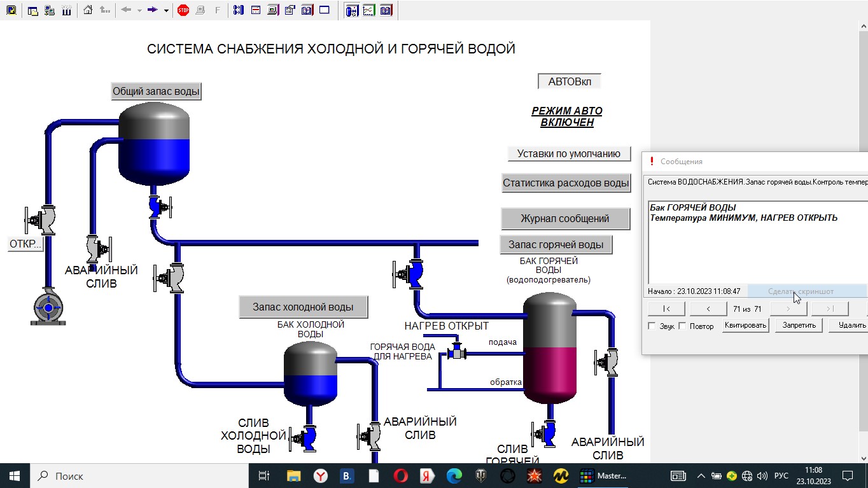Click the volume icon in system tray
The image size is (868, 488).
click(762, 475)
